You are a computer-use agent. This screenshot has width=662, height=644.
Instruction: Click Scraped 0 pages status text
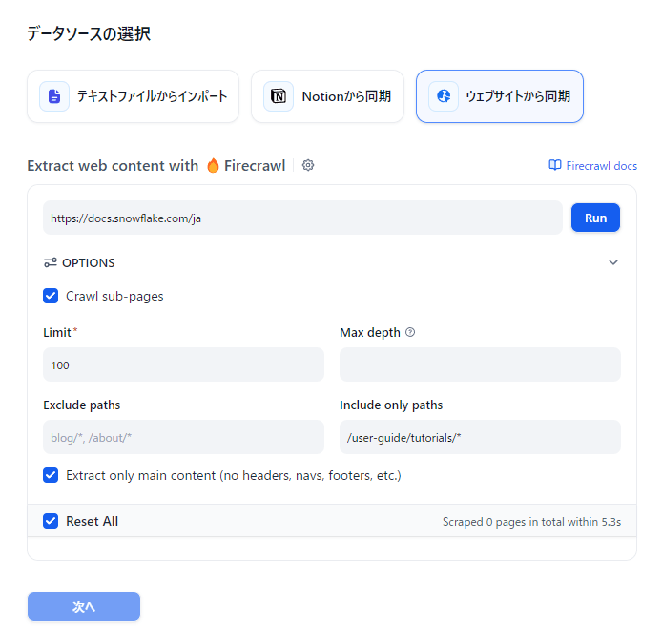[x=531, y=522]
